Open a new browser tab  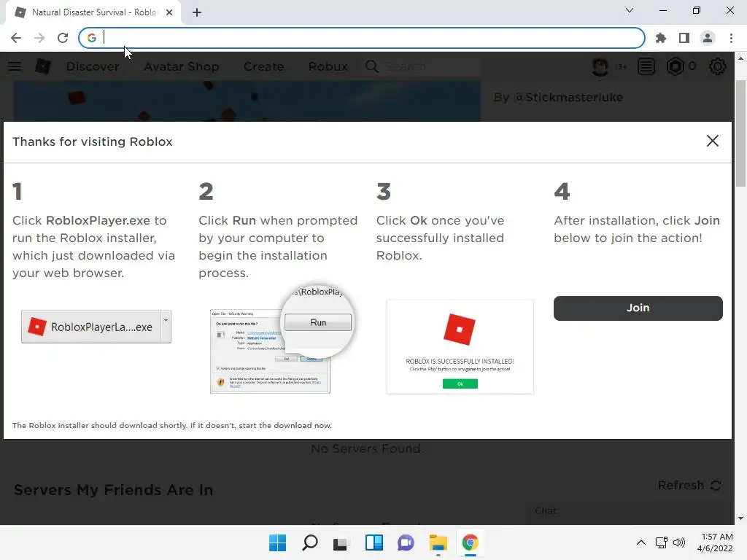tap(197, 12)
